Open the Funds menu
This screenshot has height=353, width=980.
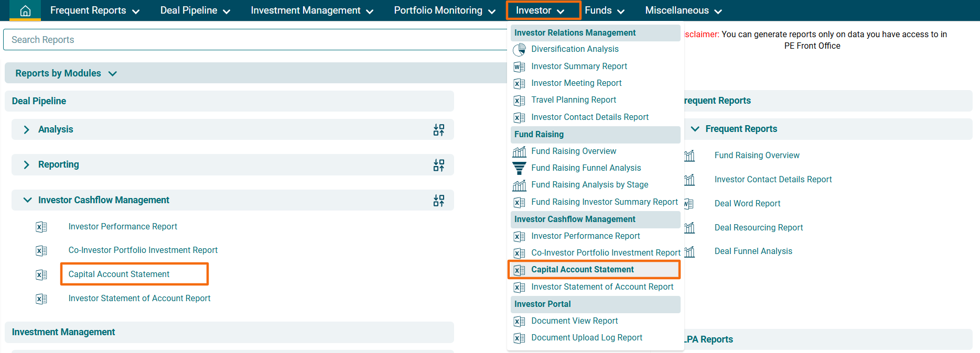point(604,10)
